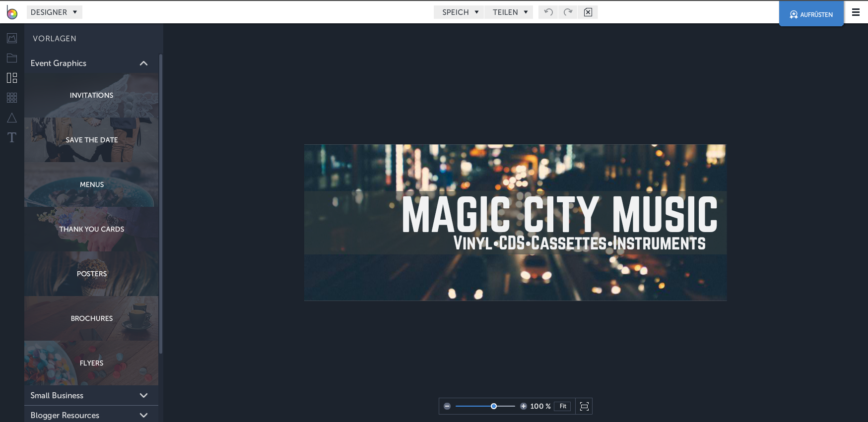
Task: Click the close canvas X icon
Action: coord(588,12)
